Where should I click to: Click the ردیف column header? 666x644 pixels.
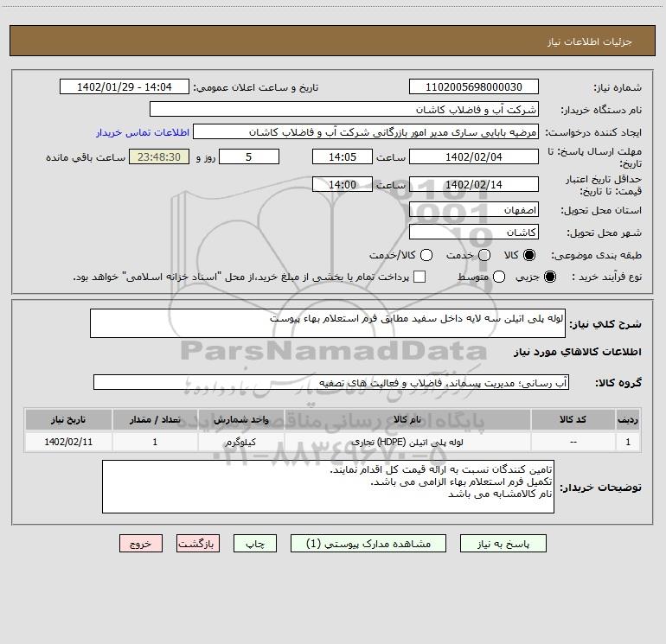pos(628,419)
